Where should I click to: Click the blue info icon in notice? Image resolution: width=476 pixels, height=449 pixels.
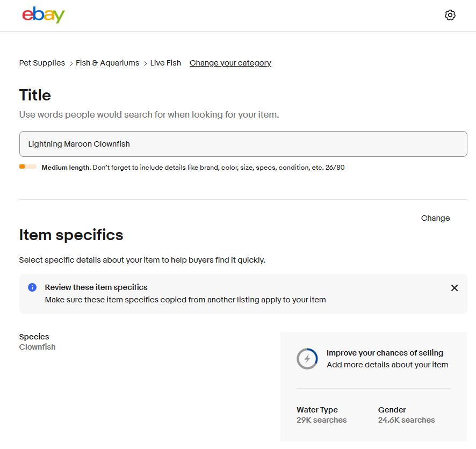[x=32, y=287]
